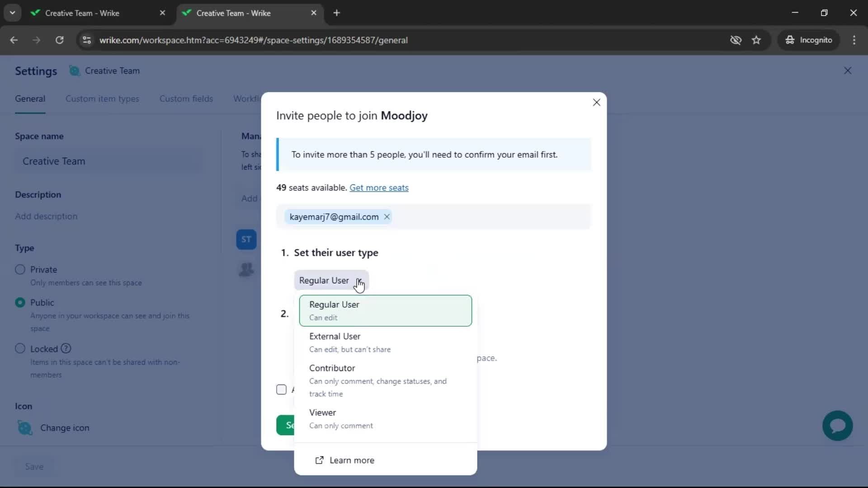Select Locked space type
868x488 pixels.
point(20,349)
